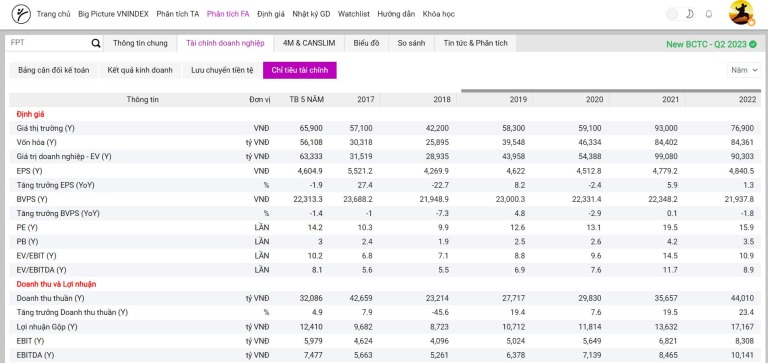Click Giá trị doanh nghiệp - EV (Y) row
Image resolution: width=768 pixels, height=363 pixels.
[64, 156]
